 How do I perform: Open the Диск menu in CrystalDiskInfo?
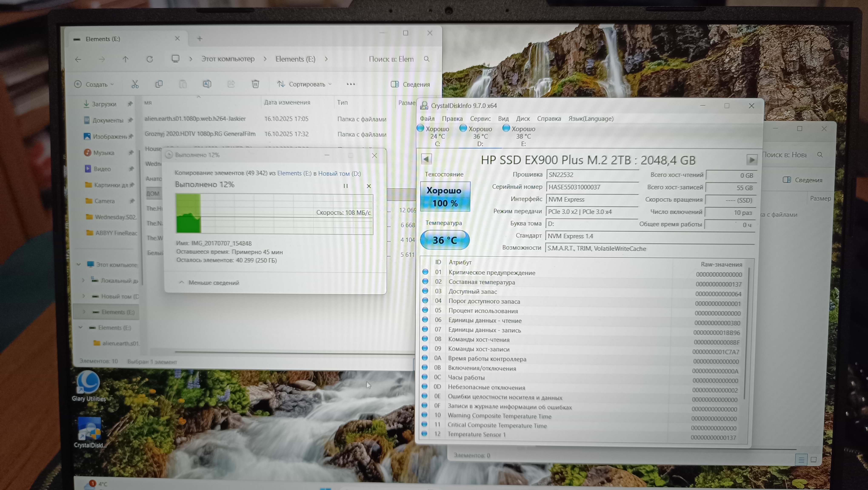coord(523,118)
